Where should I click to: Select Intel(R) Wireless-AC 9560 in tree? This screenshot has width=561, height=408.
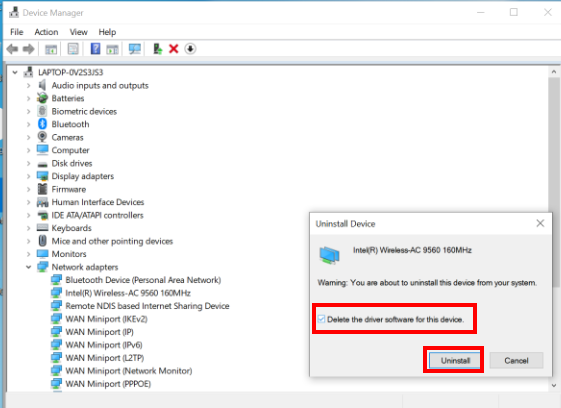[128, 293]
